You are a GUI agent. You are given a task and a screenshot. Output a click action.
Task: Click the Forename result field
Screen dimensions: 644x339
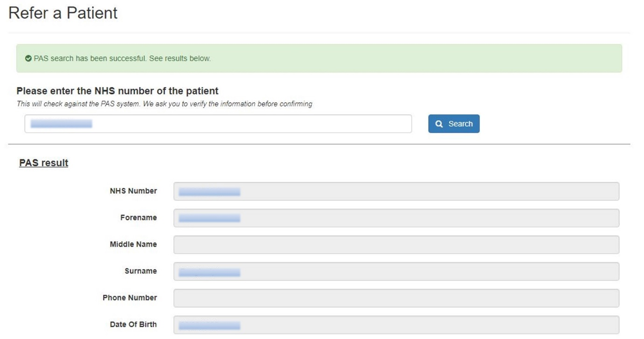[x=396, y=218]
